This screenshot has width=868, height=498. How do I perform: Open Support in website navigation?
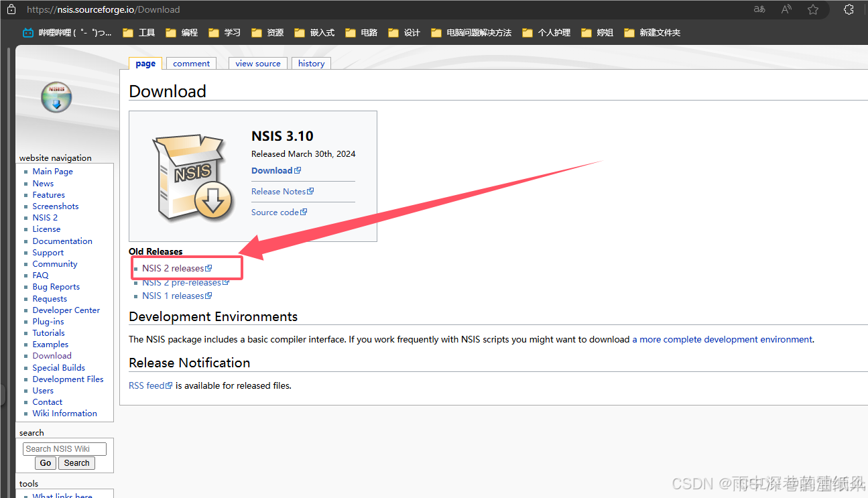coord(48,253)
